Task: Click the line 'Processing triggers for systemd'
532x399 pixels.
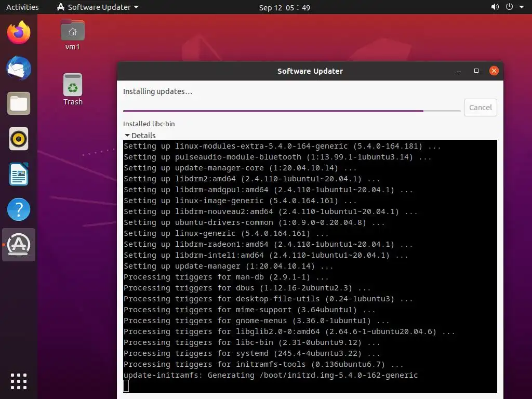Action: 252,353
